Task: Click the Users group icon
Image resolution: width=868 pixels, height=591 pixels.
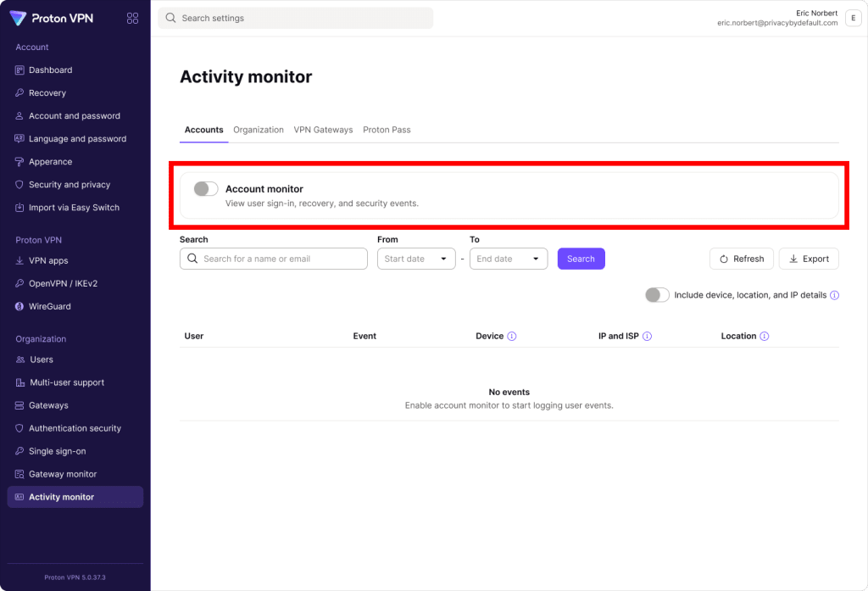Action: pyautogui.click(x=20, y=360)
